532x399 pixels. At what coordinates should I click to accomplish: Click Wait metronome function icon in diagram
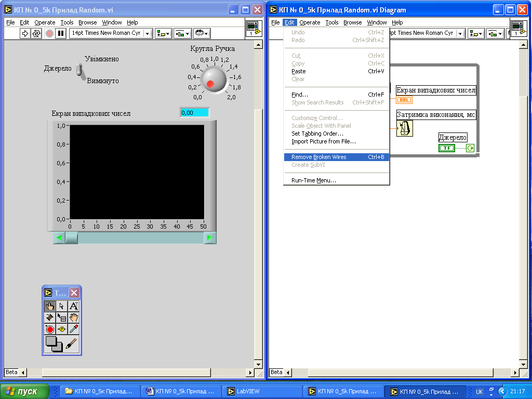[404, 128]
